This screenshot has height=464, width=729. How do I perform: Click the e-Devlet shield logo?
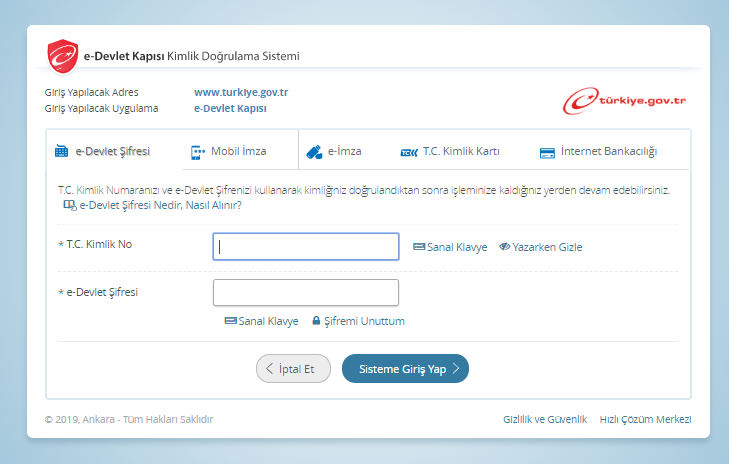pyautogui.click(x=63, y=54)
